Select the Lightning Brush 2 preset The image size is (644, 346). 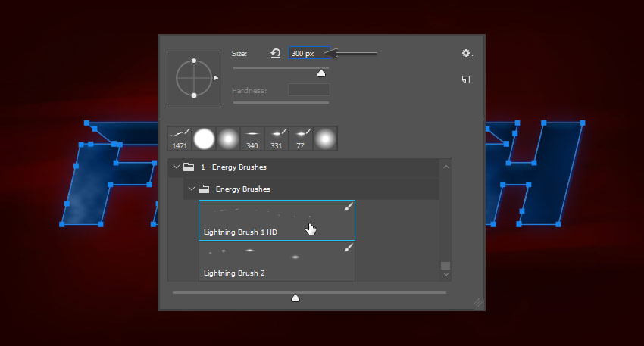coord(277,260)
